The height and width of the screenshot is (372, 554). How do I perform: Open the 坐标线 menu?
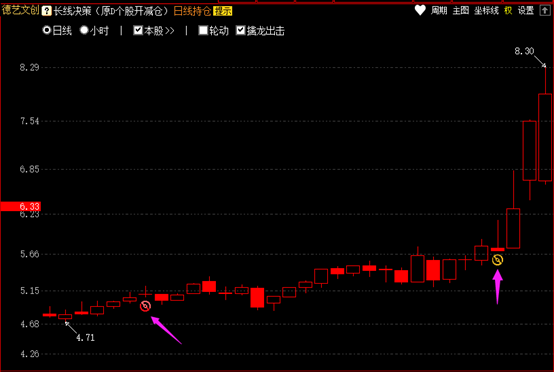[x=486, y=11]
